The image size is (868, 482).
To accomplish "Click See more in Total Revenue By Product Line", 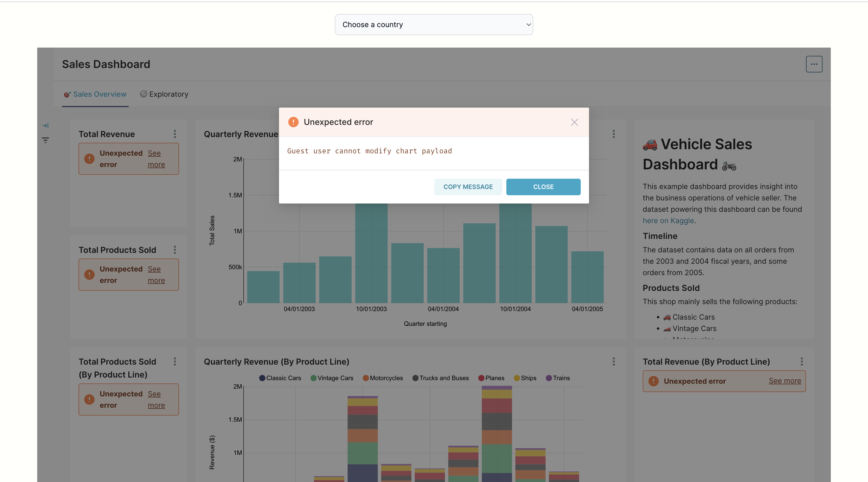I will coord(785,381).
